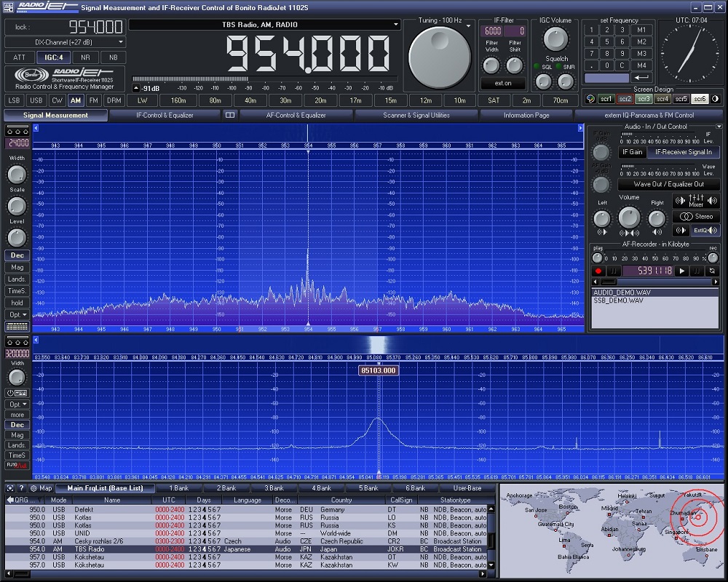728x582 pixels.
Task: Select the Cesky rozhlas 2/6 station row
Action: 246,541
